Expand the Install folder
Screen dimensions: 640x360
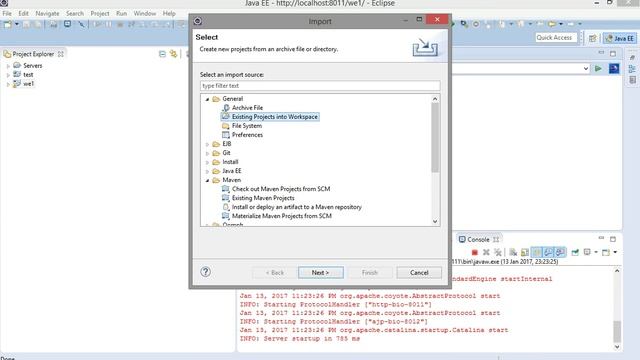pos(207,162)
